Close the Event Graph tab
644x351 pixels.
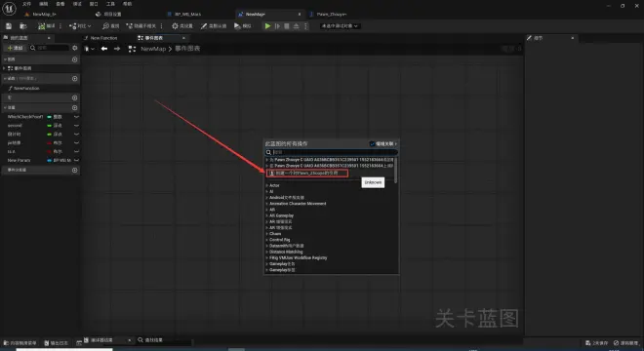[183, 38]
